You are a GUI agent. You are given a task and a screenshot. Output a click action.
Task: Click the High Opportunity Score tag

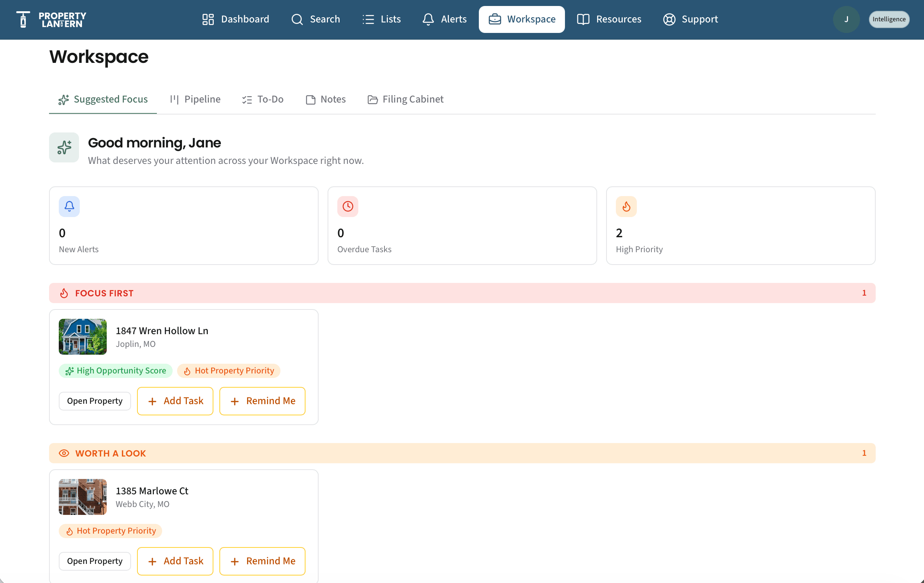point(115,371)
